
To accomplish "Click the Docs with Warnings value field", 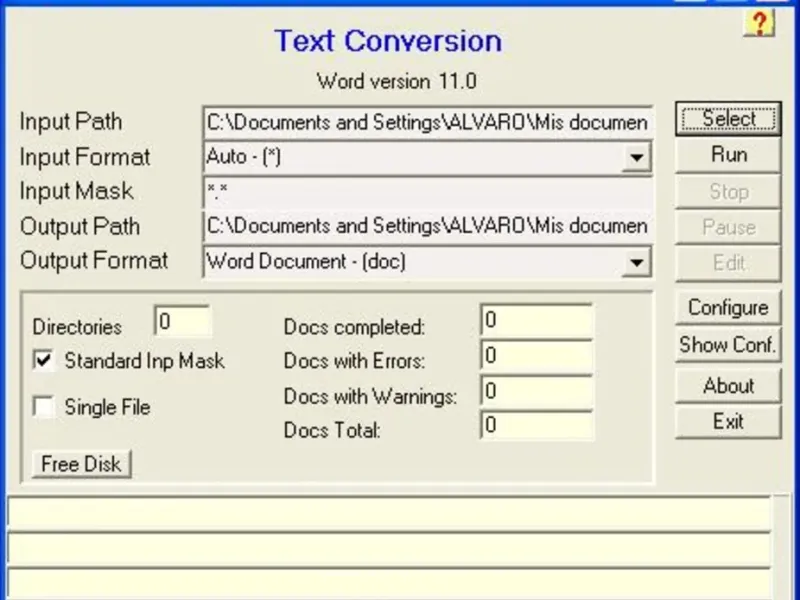I will 537,391.
